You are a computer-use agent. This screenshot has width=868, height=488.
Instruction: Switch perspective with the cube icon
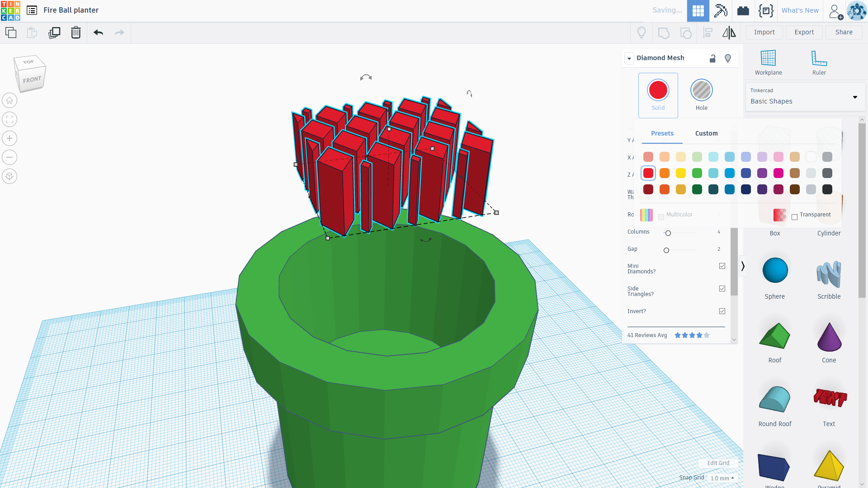tap(9, 176)
